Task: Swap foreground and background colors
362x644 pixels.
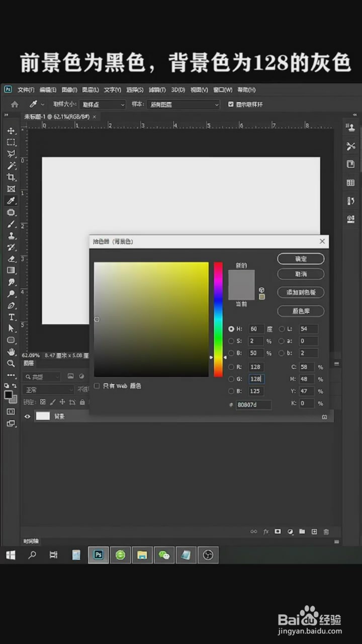Action: pos(15,386)
